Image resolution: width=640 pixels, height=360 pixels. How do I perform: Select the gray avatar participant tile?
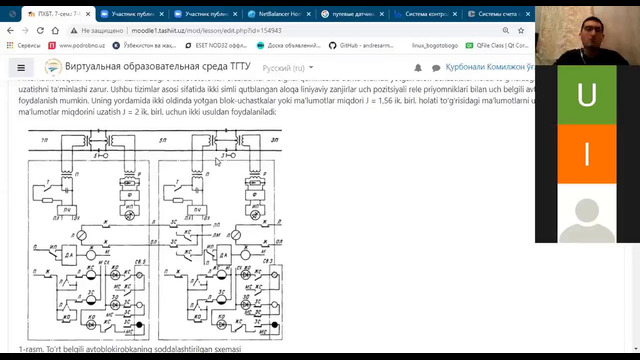[x=587, y=213]
